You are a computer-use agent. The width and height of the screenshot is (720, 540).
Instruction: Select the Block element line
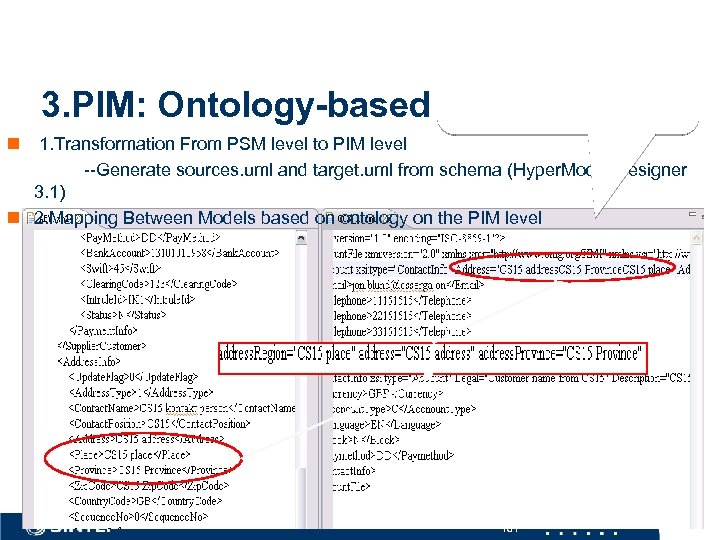click(366, 440)
